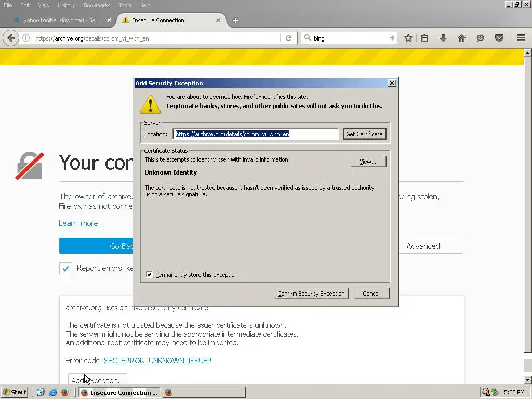Go to Home page icon

tap(462, 38)
